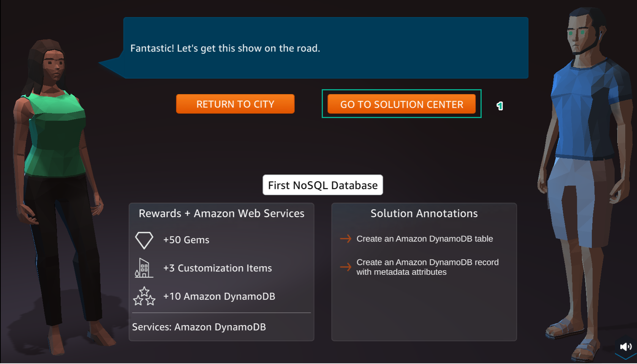Click the 'Solution Annotations' heading

tap(424, 213)
